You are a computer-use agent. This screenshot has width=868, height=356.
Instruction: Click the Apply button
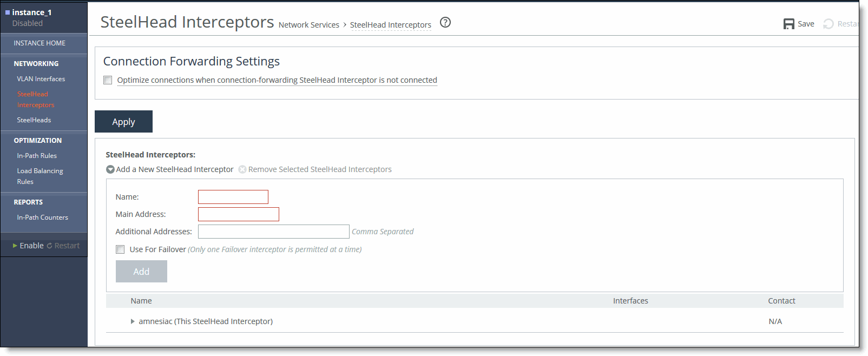point(123,122)
